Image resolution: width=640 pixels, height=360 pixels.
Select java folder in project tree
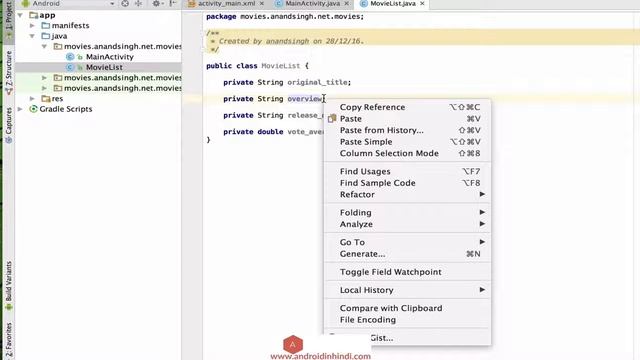[x=59, y=36]
